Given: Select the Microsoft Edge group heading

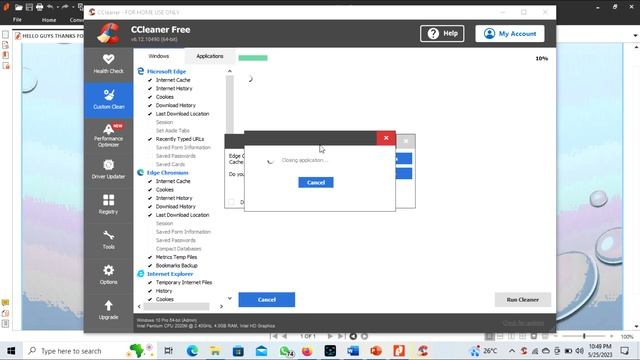Looking at the screenshot, I should 166,71.
